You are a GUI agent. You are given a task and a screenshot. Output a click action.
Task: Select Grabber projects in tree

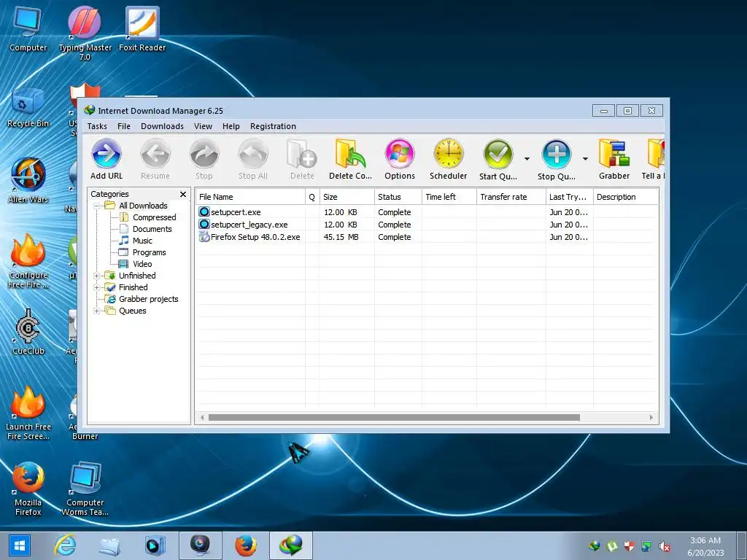tap(148, 299)
